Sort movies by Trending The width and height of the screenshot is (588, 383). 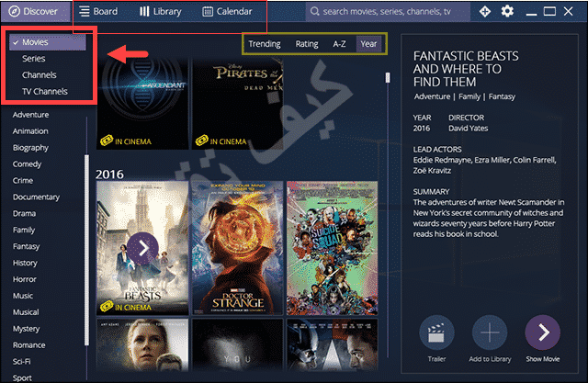point(265,44)
